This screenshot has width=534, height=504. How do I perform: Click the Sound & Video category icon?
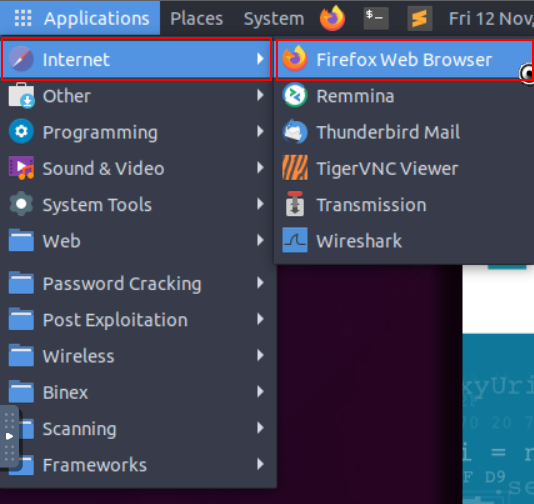coord(21,168)
